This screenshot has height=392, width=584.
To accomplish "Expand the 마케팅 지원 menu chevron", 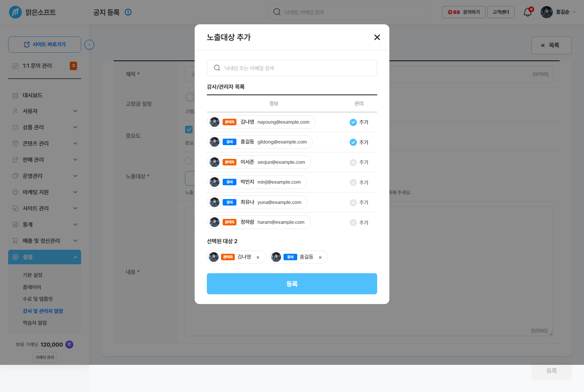I will pos(75,192).
